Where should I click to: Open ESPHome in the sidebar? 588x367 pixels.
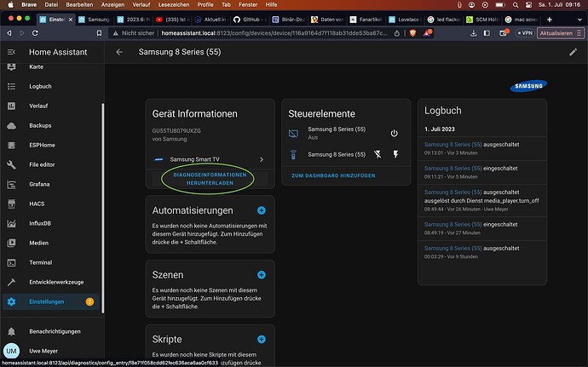coord(50,145)
